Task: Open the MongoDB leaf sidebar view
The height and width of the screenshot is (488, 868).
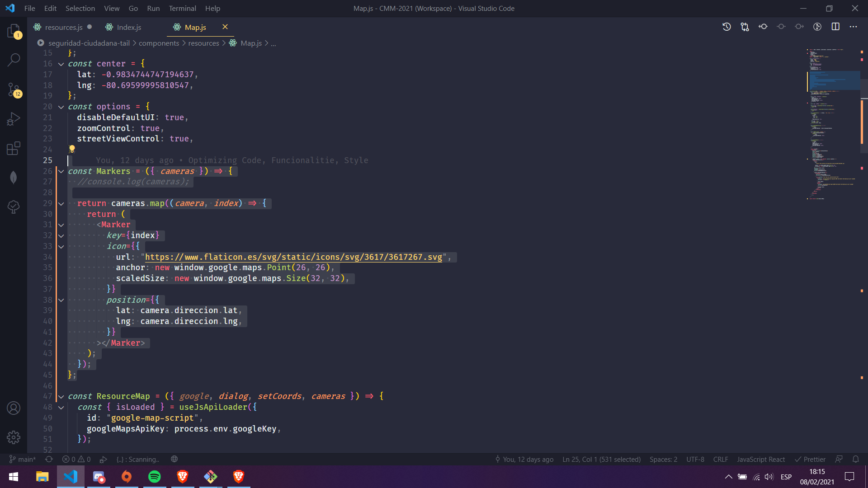Action: coord(14,178)
